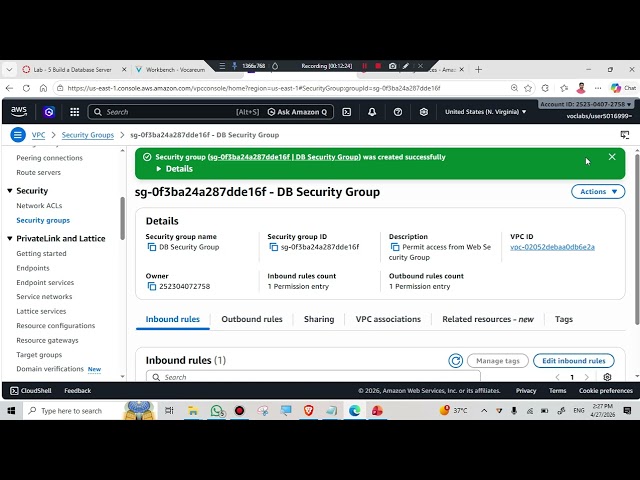This screenshot has width=640, height=480.
Task: Open the Account ID dropdown
Action: tap(586, 104)
